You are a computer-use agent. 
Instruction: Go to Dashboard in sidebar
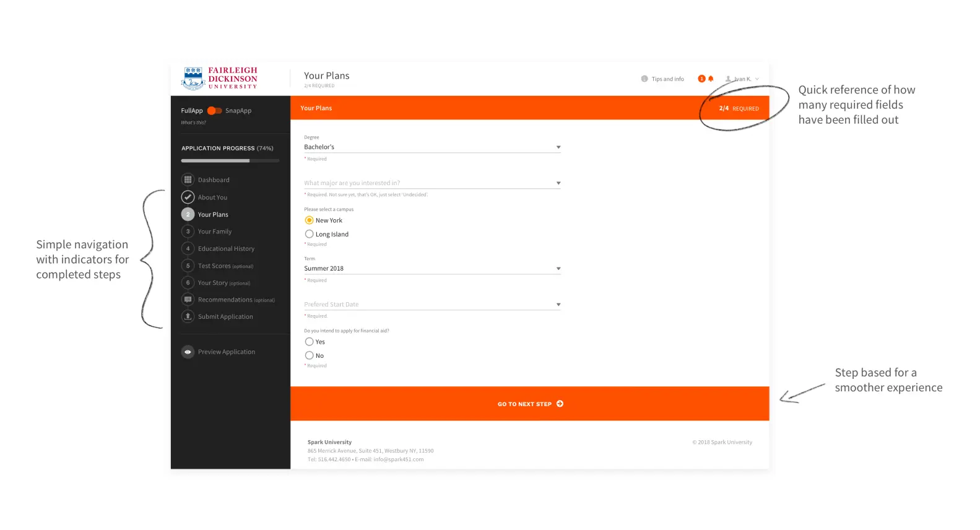pos(214,180)
